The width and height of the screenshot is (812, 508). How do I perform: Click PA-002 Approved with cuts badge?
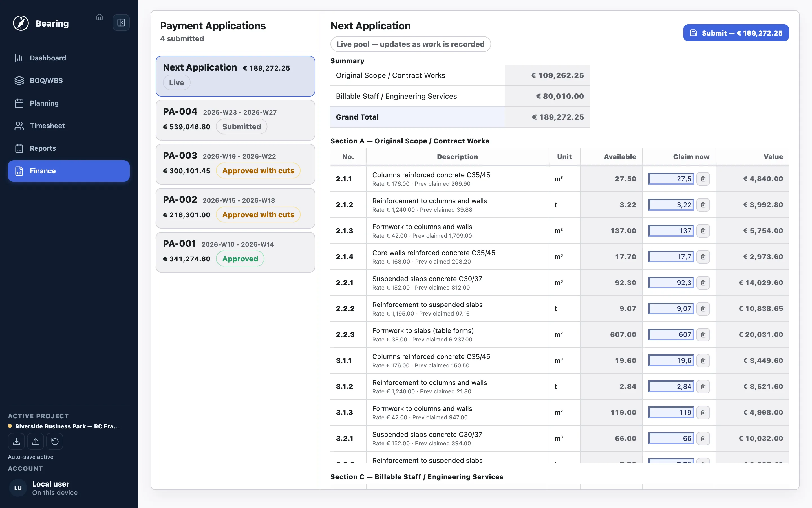258,215
